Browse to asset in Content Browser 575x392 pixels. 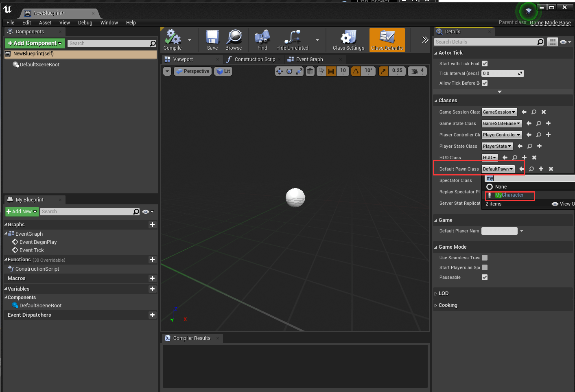point(234,39)
